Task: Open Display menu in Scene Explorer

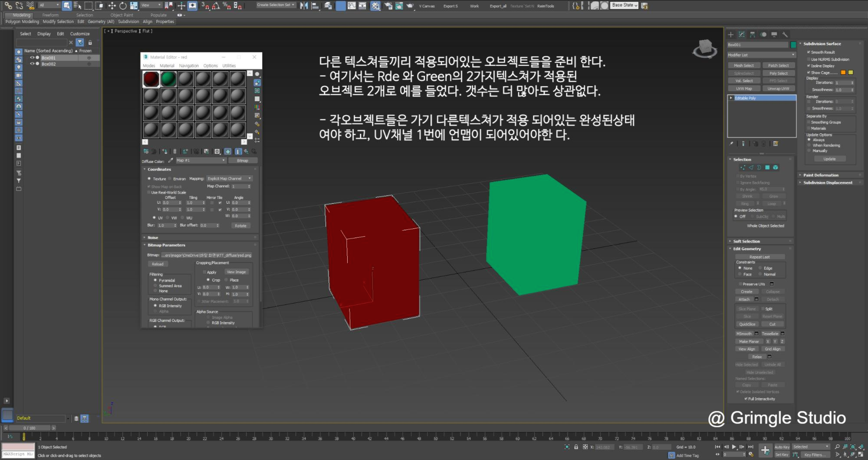Action: coord(44,33)
